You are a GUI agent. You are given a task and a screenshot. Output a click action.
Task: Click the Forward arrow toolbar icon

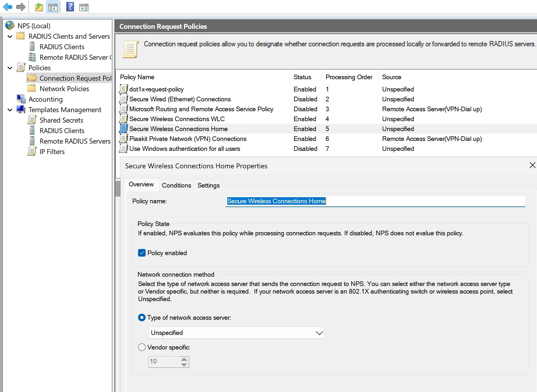click(x=21, y=7)
